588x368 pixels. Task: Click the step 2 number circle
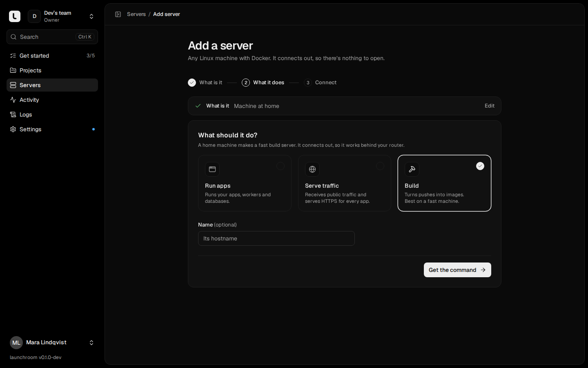pyautogui.click(x=246, y=83)
